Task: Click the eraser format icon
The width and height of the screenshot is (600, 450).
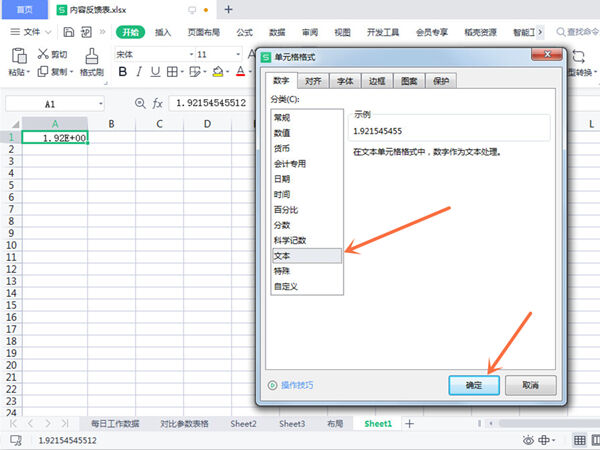Action: tap(195, 72)
